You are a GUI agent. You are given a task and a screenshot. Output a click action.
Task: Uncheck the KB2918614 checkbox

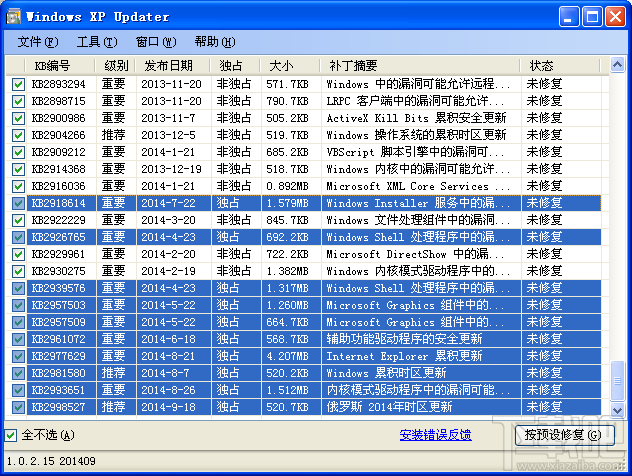coord(18,203)
